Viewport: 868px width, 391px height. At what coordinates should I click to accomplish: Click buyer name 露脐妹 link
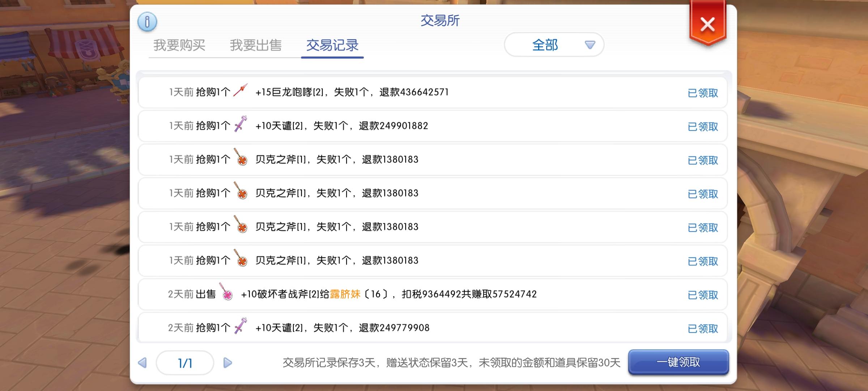pos(345,294)
